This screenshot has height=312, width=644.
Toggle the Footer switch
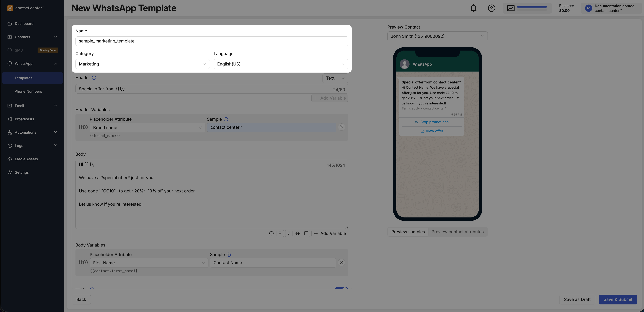pos(341,288)
